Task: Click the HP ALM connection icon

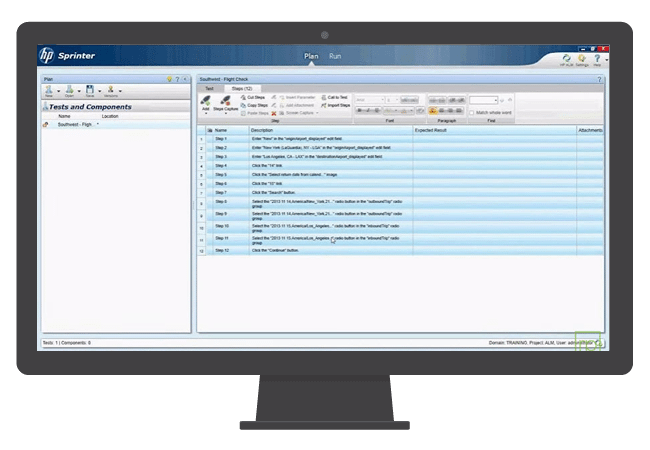Action: click(566, 58)
